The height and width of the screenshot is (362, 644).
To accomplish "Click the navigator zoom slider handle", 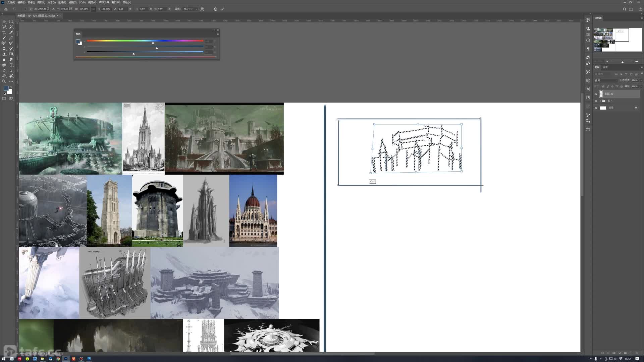I will (x=623, y=62).
